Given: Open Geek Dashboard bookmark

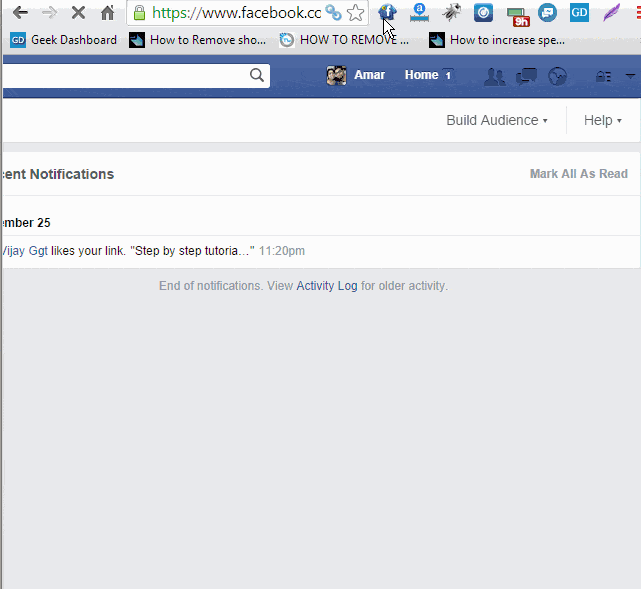Looking at the screenshot, I should [x=63, y=40].
